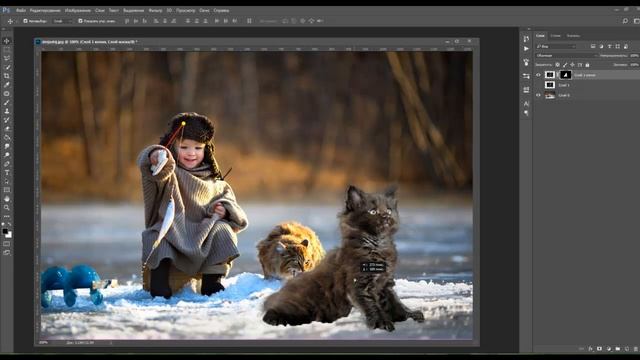Select the Lasso tool

(7, 58)
